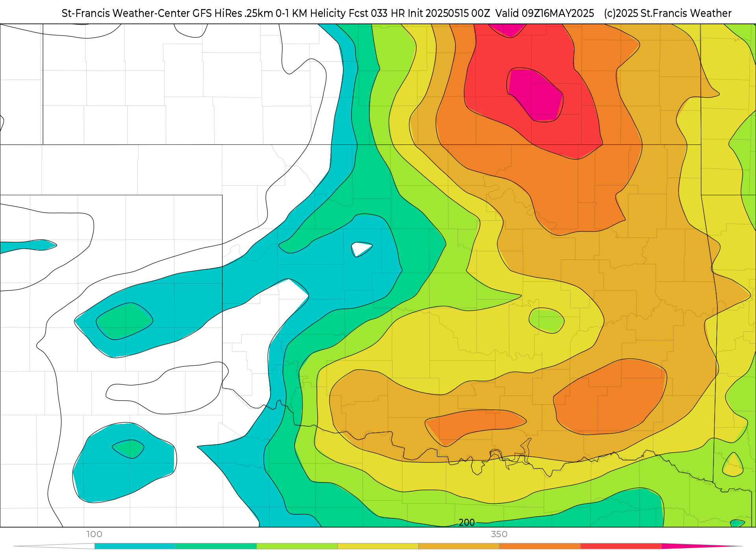Click '(c)2025 St.Francis Weather' copyright text
This screenshot has height=551, width=756.
668,13
